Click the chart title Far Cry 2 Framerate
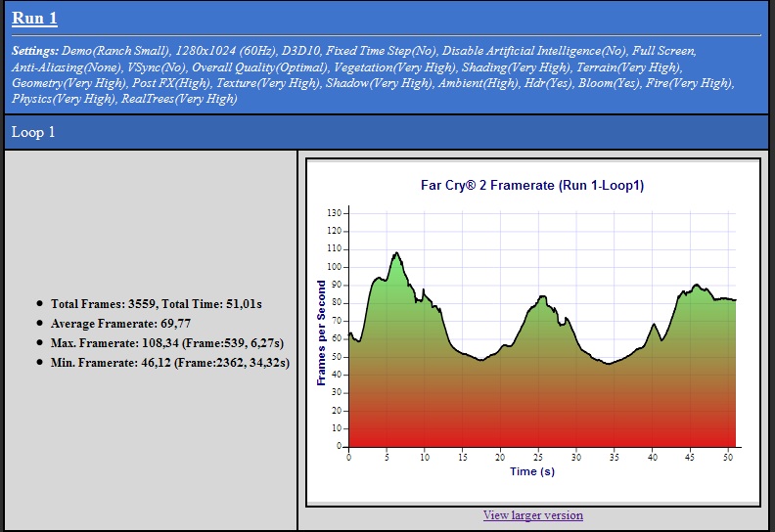Image resolution: width=775 pixels, height=532 pixels. (x=532, y=185)
